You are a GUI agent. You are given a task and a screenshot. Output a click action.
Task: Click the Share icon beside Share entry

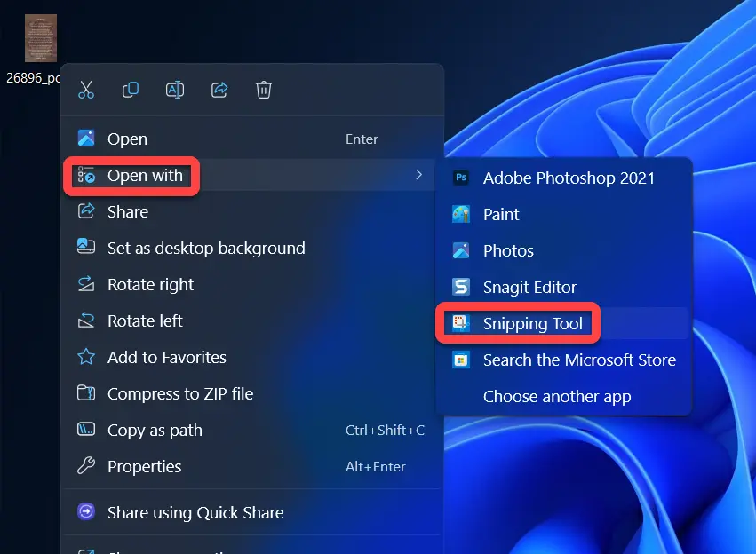point(86,211)
